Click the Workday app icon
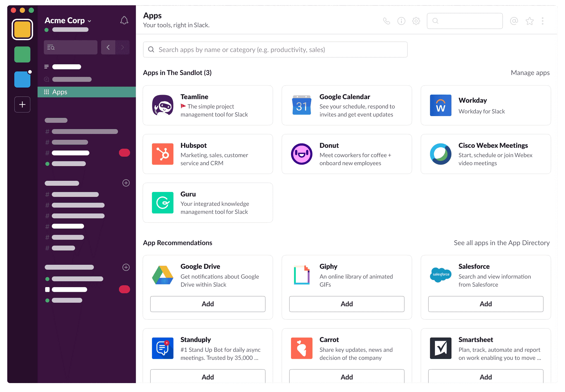 coord(441,105)
